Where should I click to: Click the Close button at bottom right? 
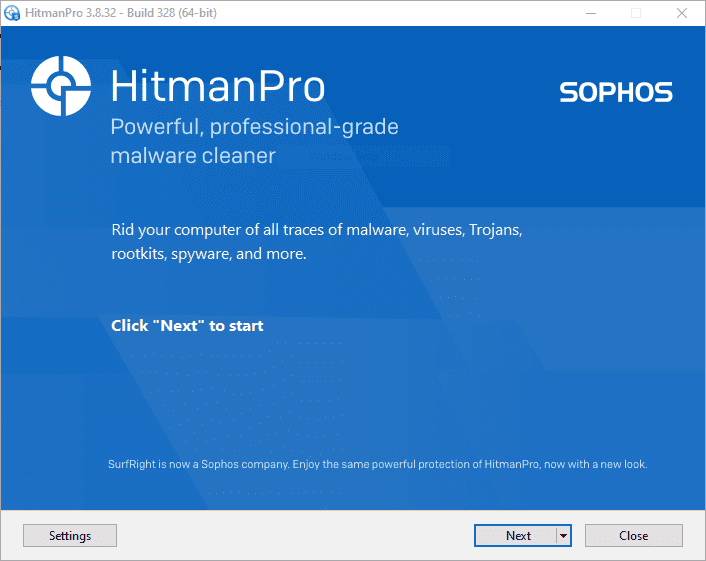point(634,535)
